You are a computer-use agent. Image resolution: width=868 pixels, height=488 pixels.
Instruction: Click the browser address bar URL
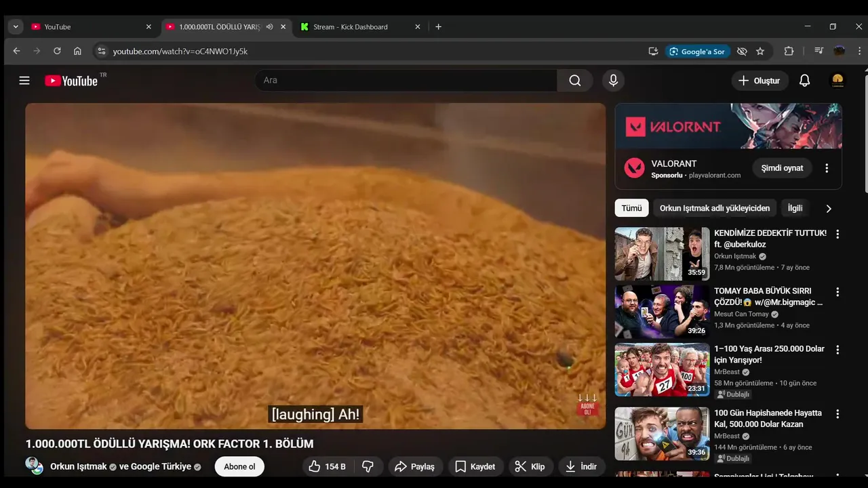click(x=180, y=52)
